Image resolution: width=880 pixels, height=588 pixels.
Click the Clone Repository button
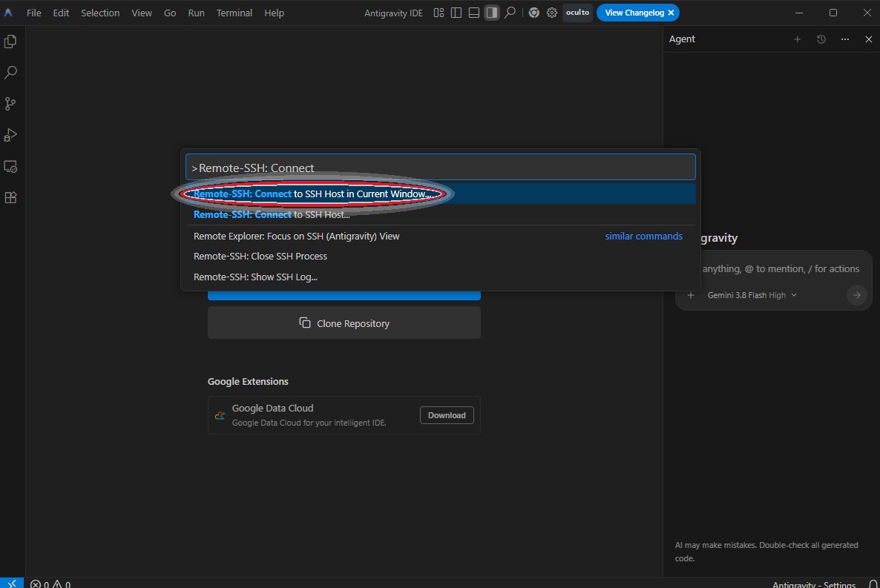(344, 323)
